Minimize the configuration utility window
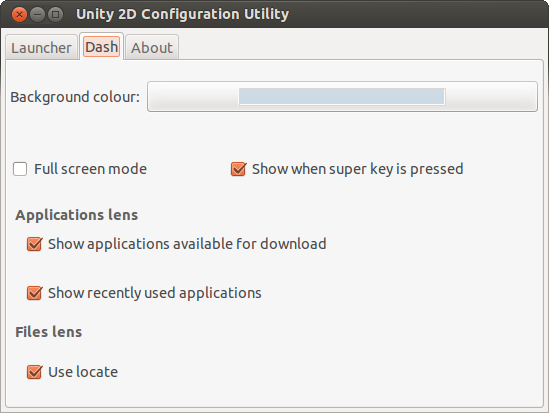This screenshot has height=413, width=549. (37, 14)
